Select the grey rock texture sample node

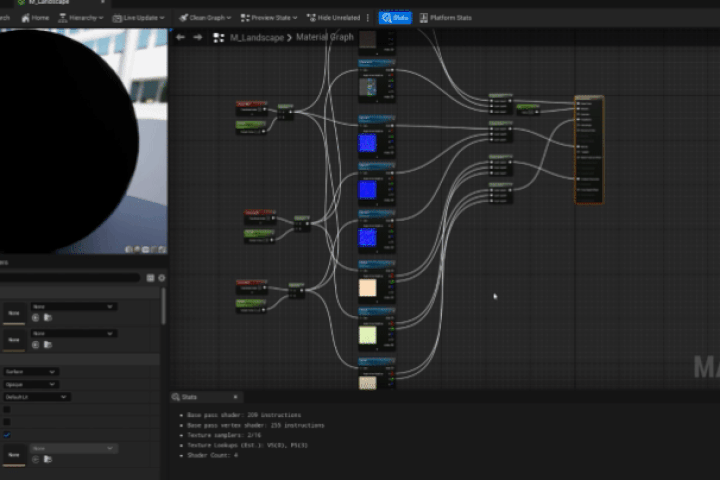(377, 81)
